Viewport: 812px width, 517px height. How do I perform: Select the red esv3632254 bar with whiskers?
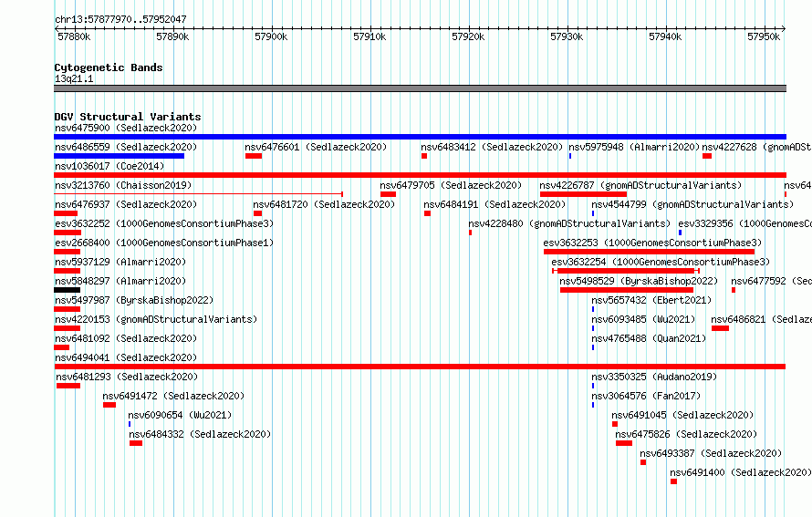click(626, 271)
